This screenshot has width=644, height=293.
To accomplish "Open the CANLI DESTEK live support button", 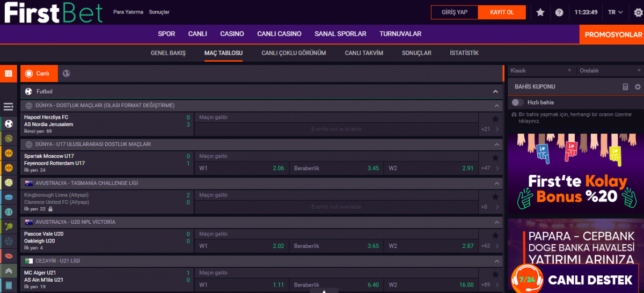I will pos(576,279).
